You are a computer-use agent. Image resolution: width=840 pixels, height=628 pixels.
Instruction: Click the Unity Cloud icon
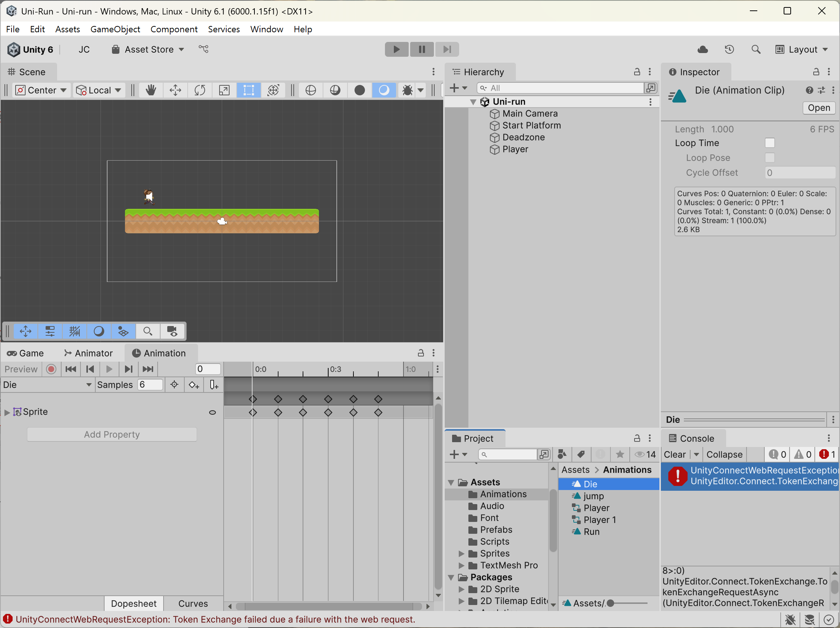(x=702, y=49)
